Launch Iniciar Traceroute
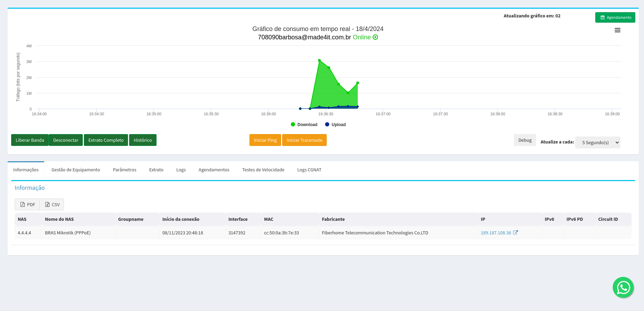The width and height of the screenshot is (644, 311). pyautogui.click(x=304, y=140)
